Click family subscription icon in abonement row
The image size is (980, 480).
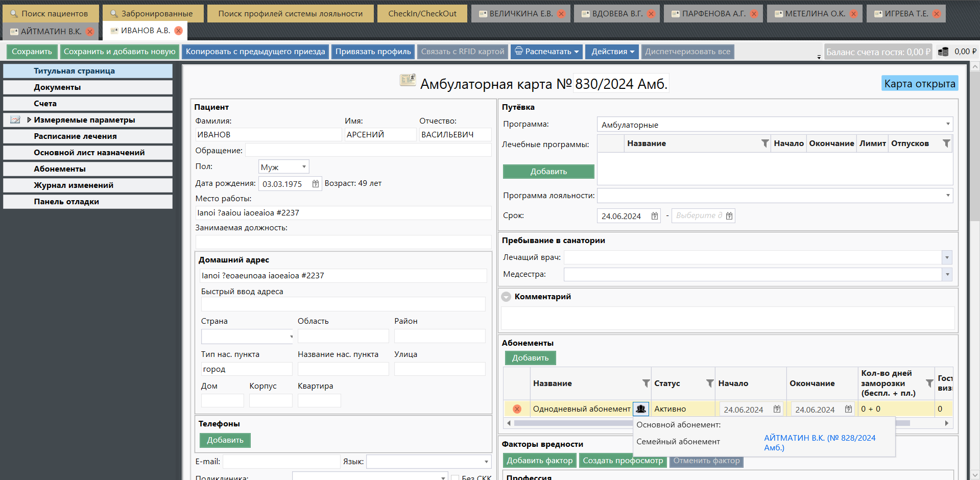[x=640, y=409]
